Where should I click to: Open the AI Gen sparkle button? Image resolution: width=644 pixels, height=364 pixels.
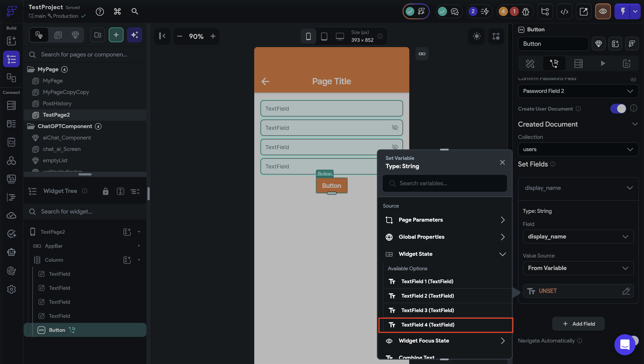134,35
